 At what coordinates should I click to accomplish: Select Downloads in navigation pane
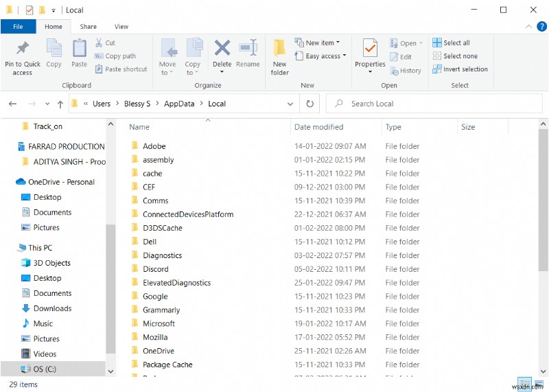(47, 308)
